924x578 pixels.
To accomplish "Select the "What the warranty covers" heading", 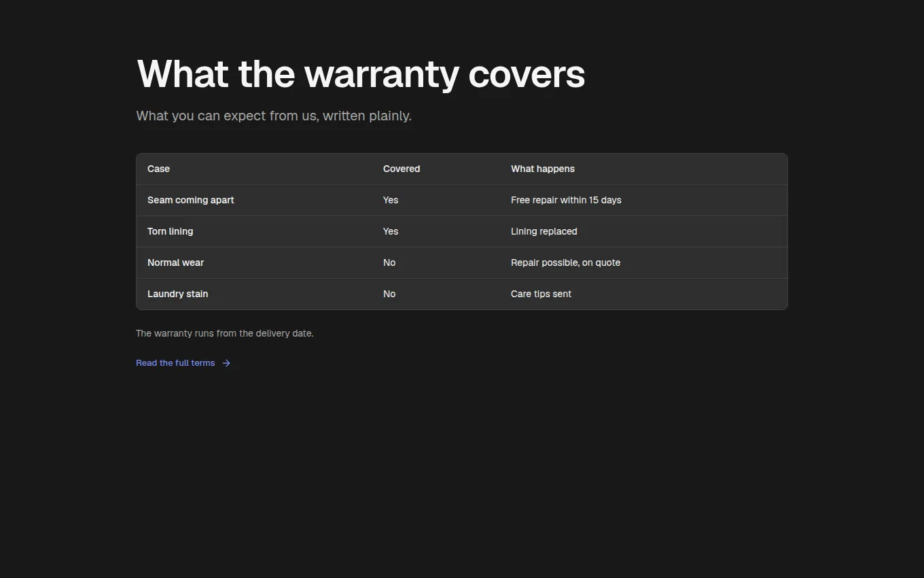I will coord(361,73).
